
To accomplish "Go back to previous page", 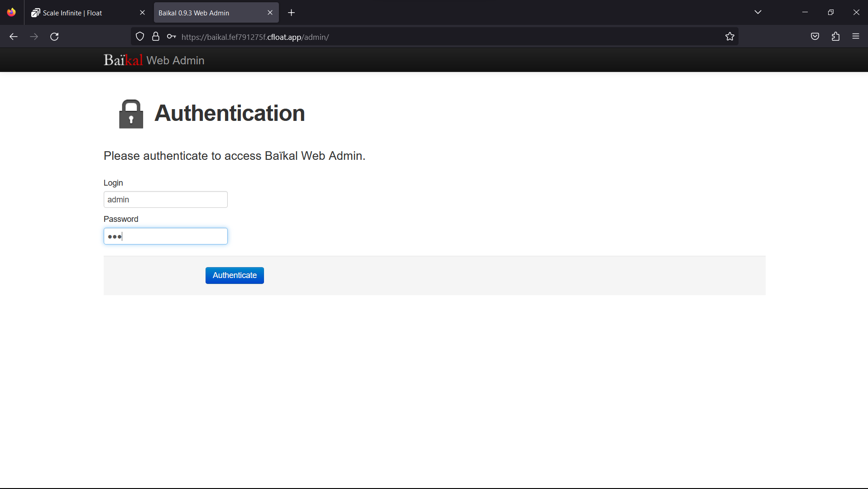I will [14, 37].
